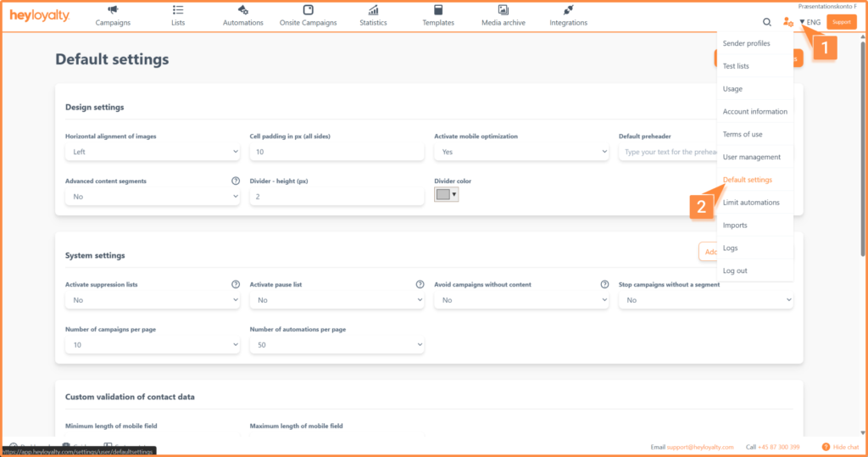This screenshot has height=457, width=868.
Task: Show help for Activate pause list
Action: [x=420, y=285]
